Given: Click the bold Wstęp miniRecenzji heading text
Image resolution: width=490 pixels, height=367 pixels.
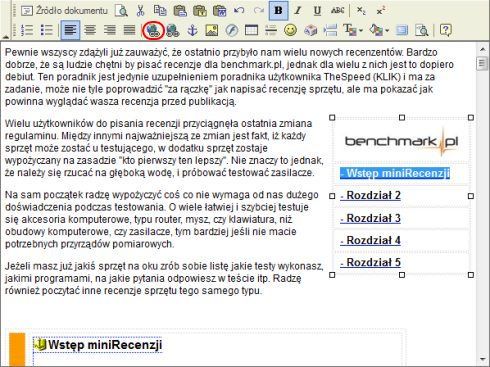Looking at the screenshot, I should click(x=105, y=345).
